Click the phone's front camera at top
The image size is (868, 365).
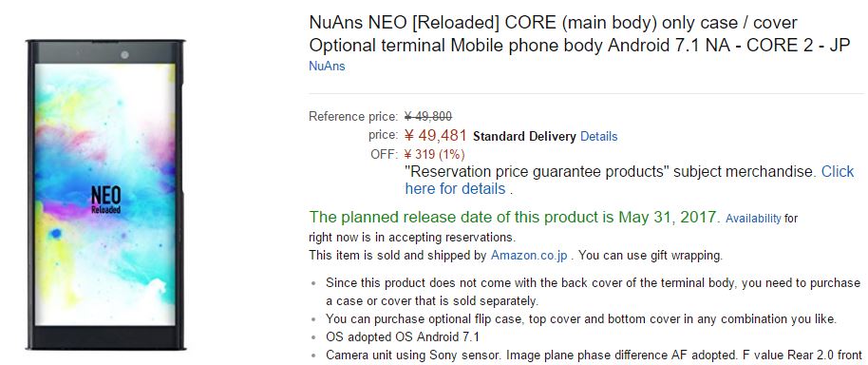tap(124, 54)
